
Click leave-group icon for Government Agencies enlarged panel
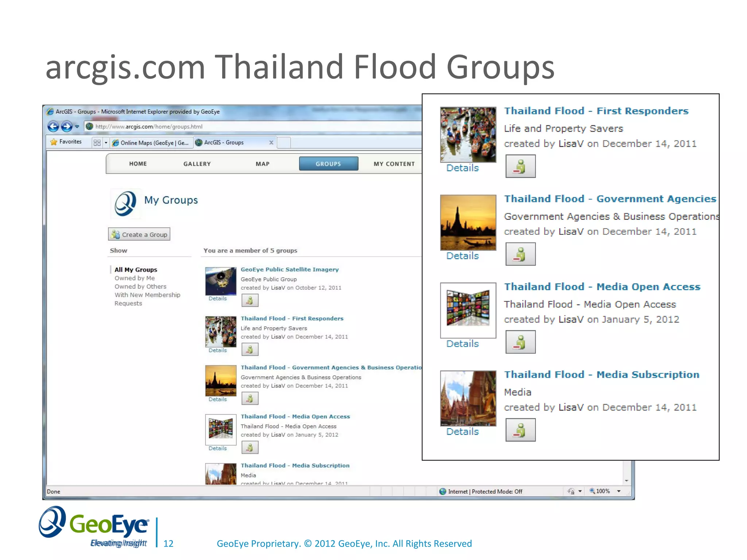pyautogui.click(x=520, y=254)
